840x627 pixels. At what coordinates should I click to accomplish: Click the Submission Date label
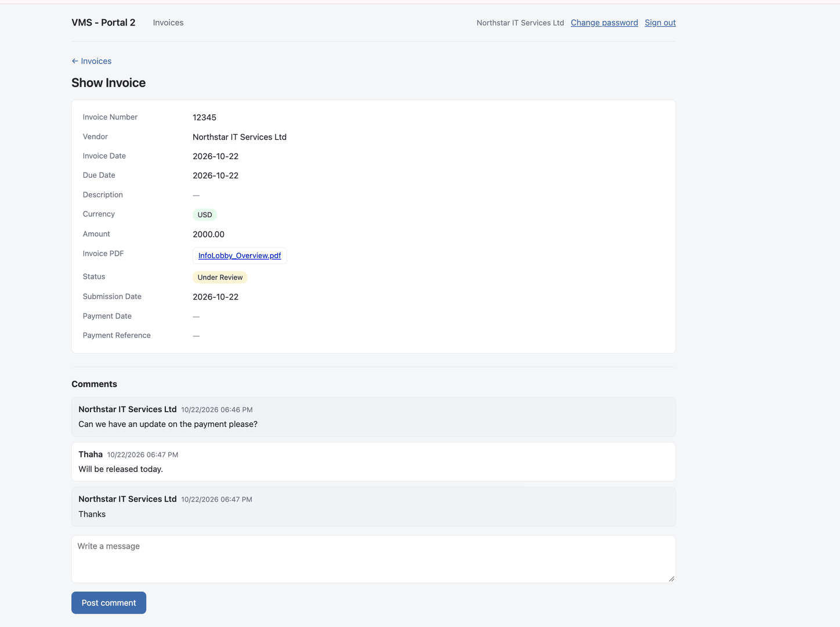coord(112,297)
